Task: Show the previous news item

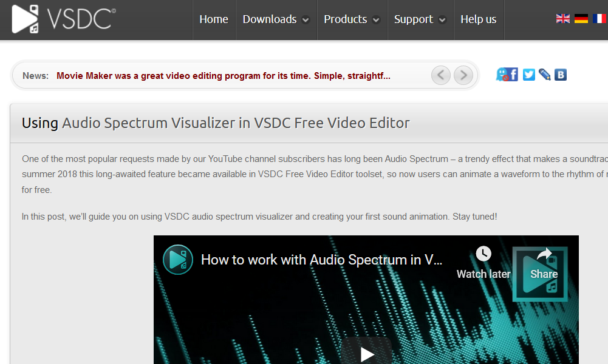Action: point(441,75)
